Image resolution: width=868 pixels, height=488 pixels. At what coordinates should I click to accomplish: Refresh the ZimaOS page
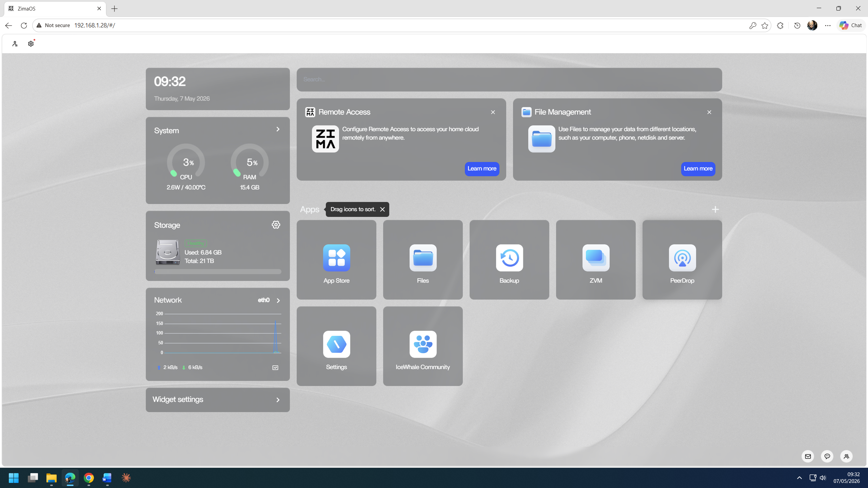click(x=24, y=25)
